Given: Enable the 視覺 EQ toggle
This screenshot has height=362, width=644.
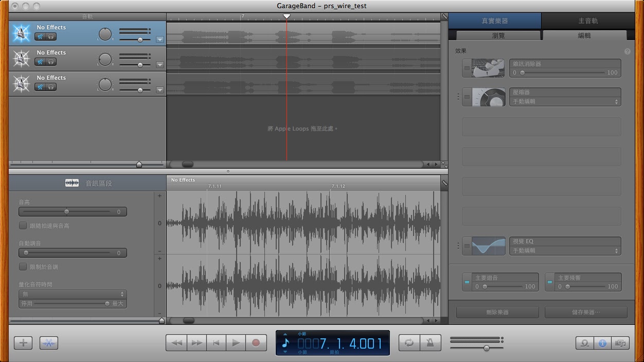Looking at the screenshot, I should coord(467,246).
